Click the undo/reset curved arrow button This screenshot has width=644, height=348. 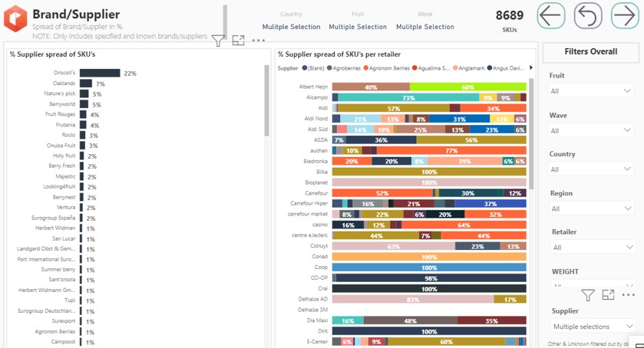click(x=588, y=16)
